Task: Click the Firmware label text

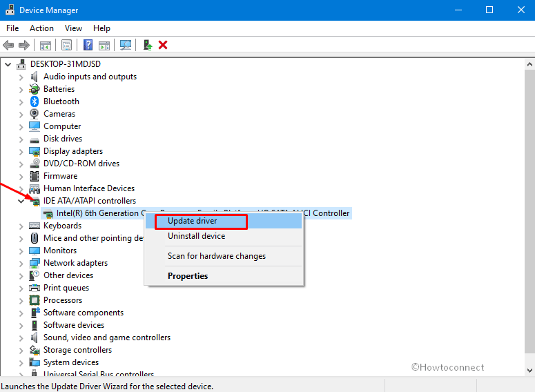Action: coord(60,176)
